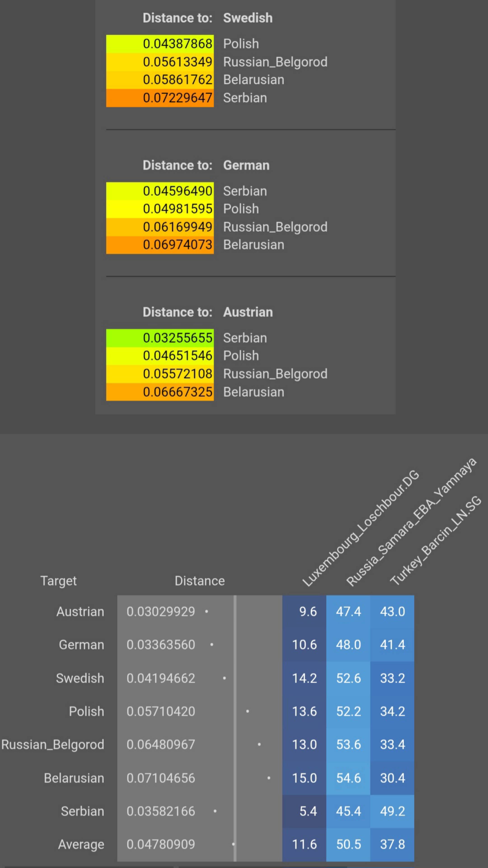Click the Distance column header

[x=199, y=581]
